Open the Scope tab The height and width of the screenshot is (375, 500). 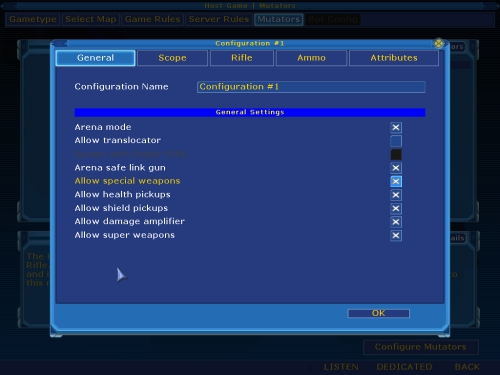tap(172, 58)
